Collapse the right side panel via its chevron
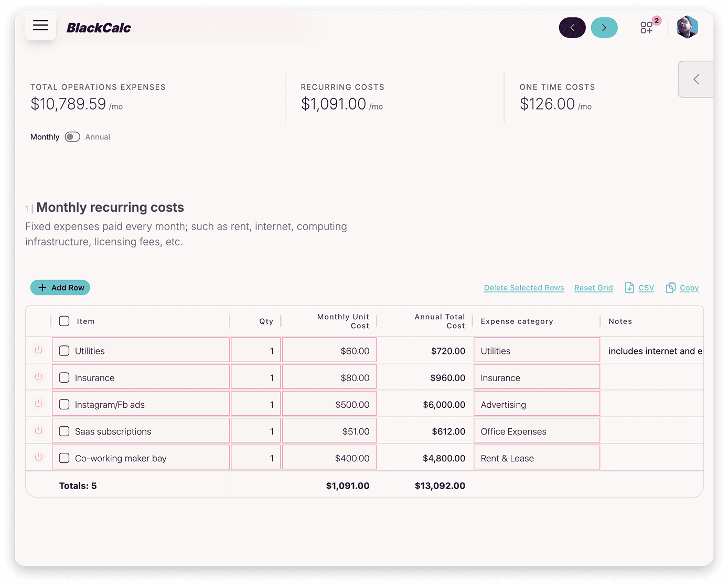The image size is (728, 585). pyautogui.click(x=695, y=79)
